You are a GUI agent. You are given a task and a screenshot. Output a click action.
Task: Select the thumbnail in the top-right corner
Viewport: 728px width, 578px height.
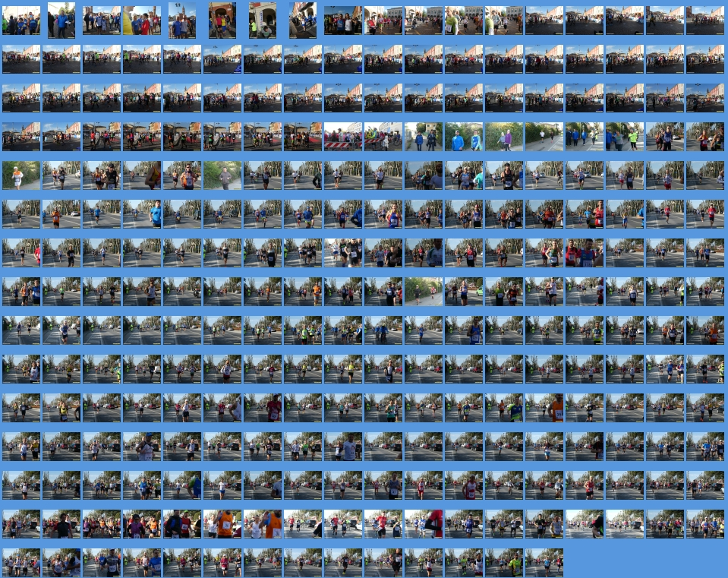point(705,21)
